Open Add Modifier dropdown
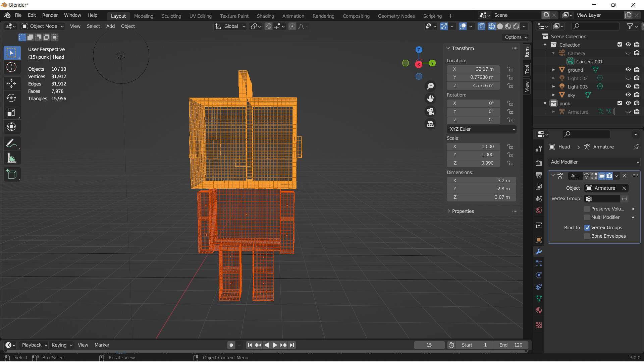Screen dimensions: 644x362 (x=594, y=162)
